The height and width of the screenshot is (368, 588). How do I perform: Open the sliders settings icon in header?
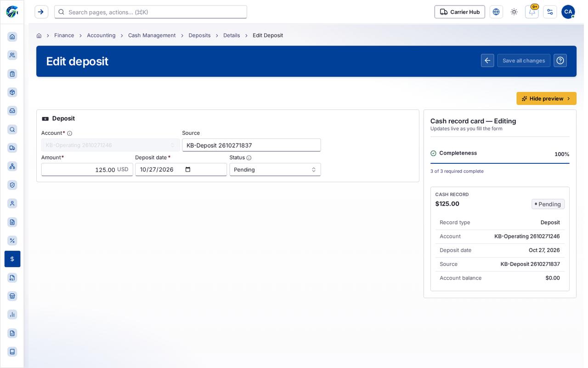(x=550, y=12)
